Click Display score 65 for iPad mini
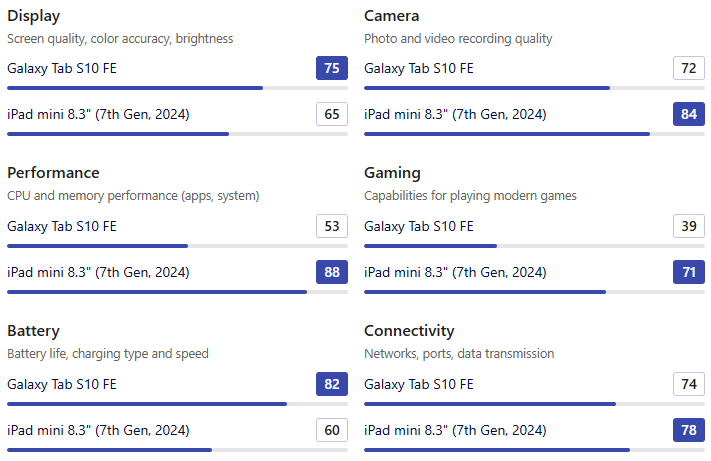The width and height of the screenshot is (711, 461). (332, 114)
